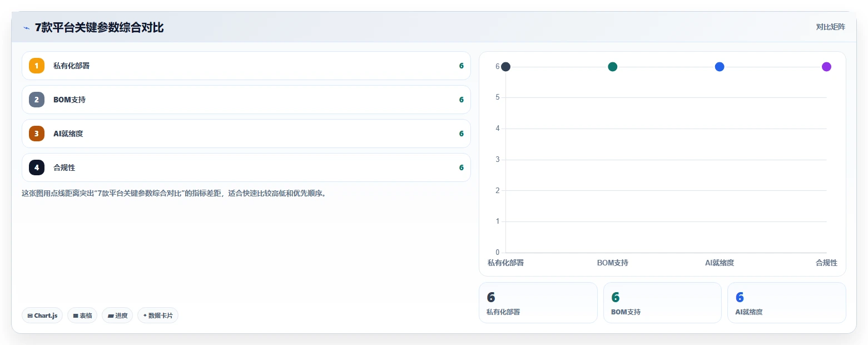The height and width of the screenshot is (345, 868).
Task: Click the 进度 tag chip
Action: [x=117, y=316]
